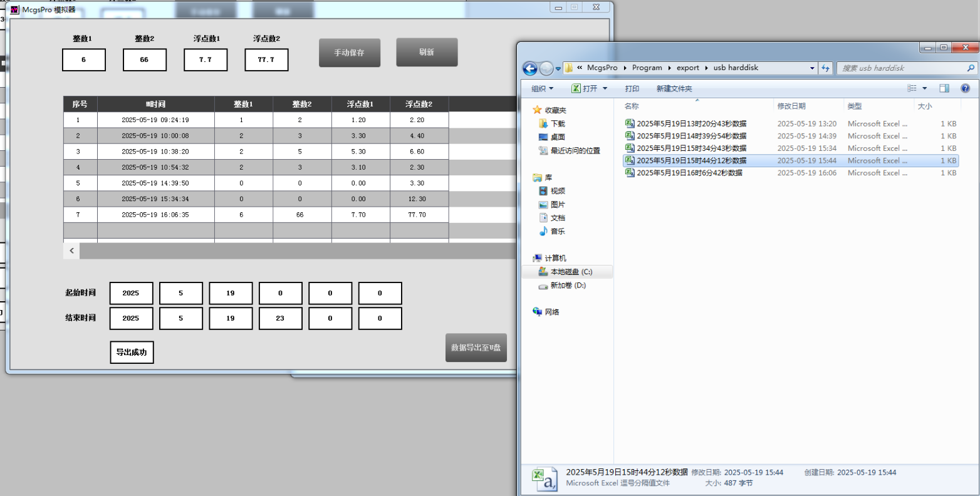Click the 打开 toolbar button
Viewport: 980px width, 496px height.
585,89
